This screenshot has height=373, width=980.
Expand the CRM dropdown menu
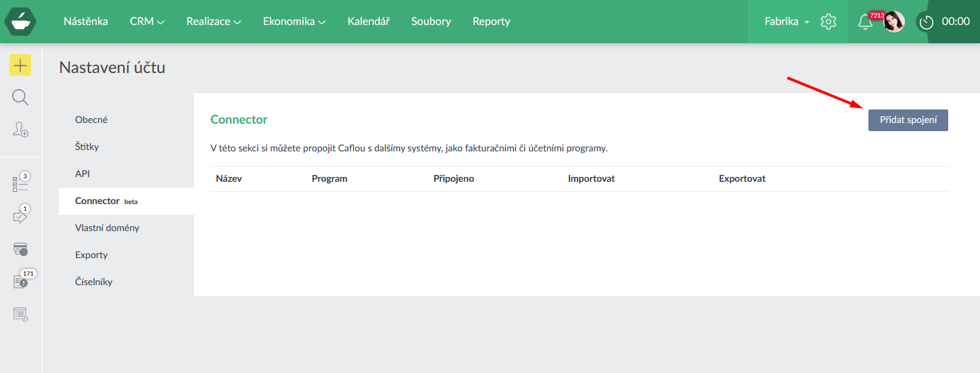147,22
